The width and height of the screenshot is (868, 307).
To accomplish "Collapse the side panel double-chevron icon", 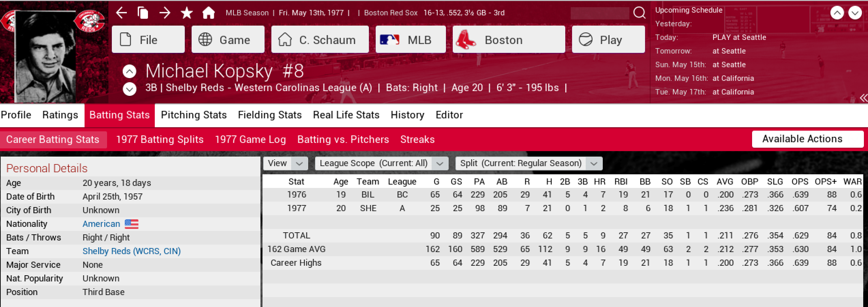I will pos(864,98).
